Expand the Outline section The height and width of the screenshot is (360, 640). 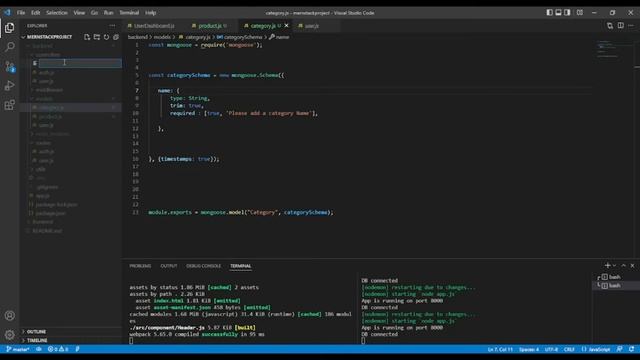36,331
